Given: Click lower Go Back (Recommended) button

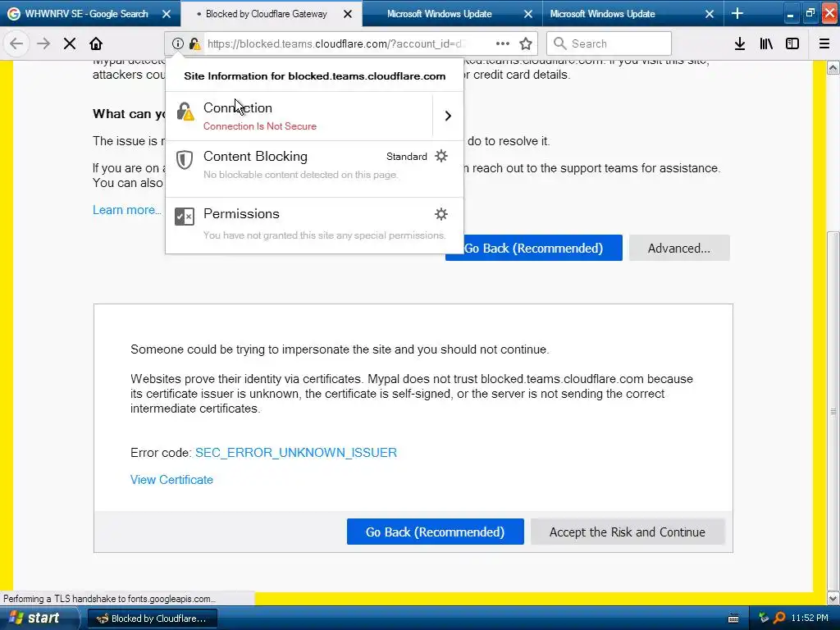Looking at the screenshot, I should point(435,532).
